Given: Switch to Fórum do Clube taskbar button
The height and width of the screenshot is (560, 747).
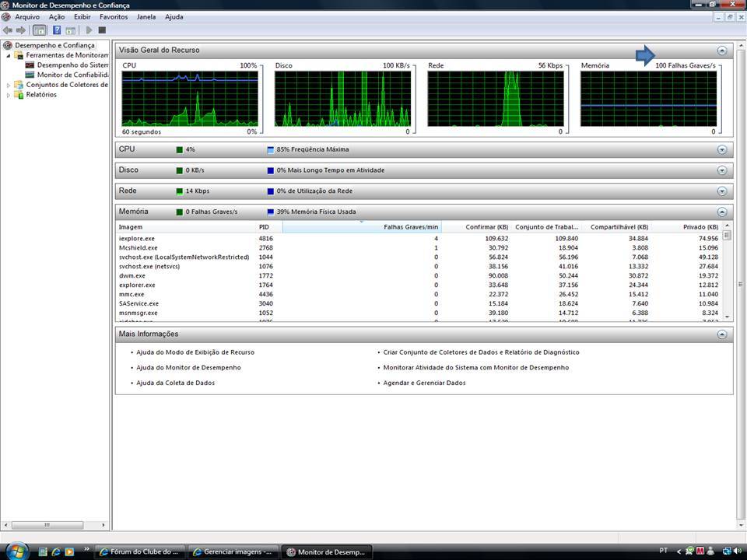Looking at the screenshot, I should (139, 552).
